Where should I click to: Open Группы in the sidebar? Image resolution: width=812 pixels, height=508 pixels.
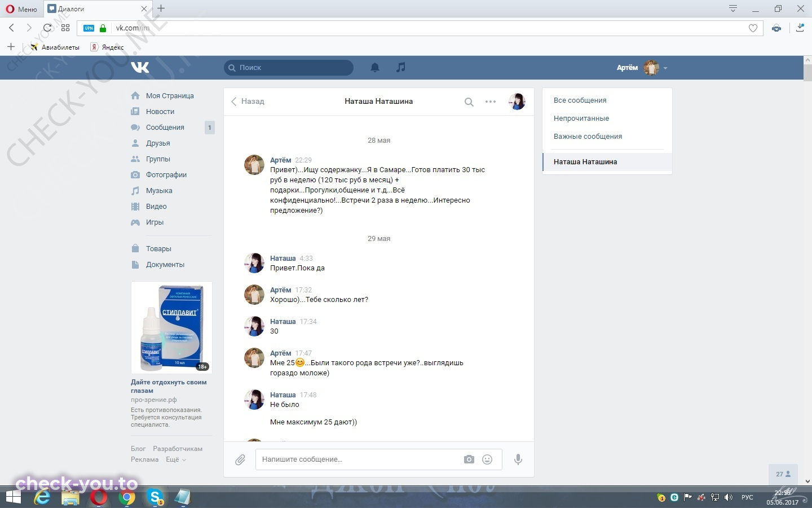pos(158,159)
